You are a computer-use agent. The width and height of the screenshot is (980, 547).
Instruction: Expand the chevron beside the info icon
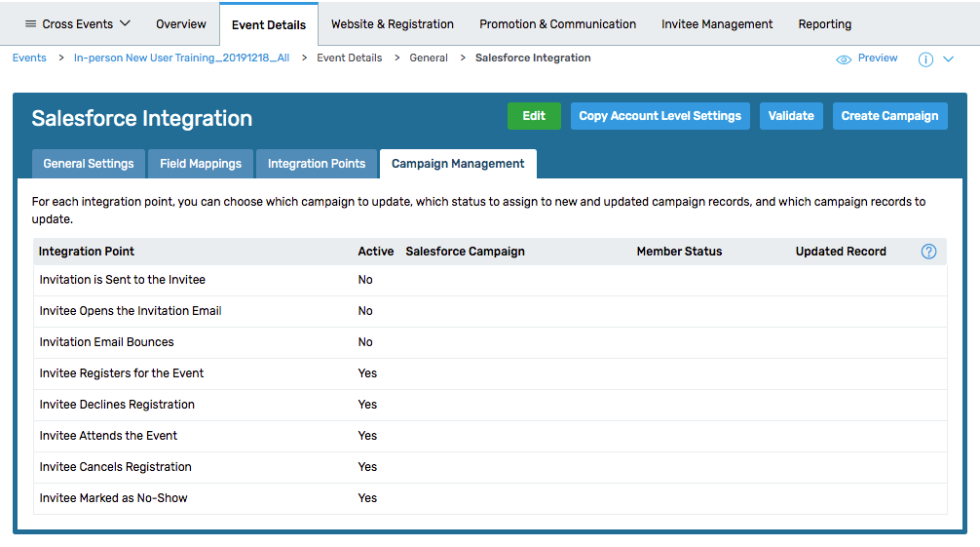coord(948,59)
